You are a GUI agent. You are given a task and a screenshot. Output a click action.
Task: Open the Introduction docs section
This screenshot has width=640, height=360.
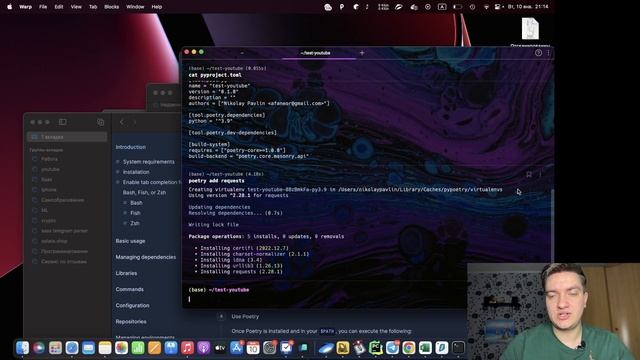[x=131, y=147]
